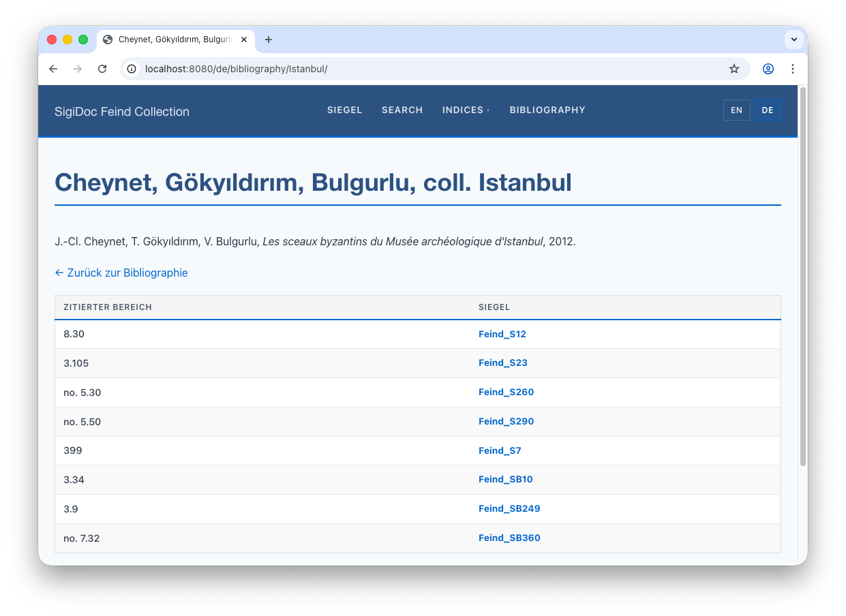This screenshot has height=616, width=846.
Task: Select the DE language button
Action: (767, 110)
